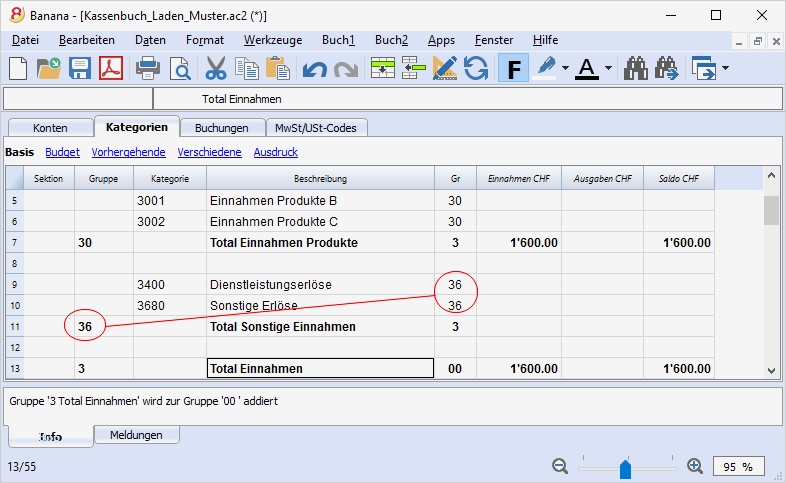Click the Beschreibung column header
The width and height of the screenshot is (786, 483).
pyautogui.click(x=320, y=178)
